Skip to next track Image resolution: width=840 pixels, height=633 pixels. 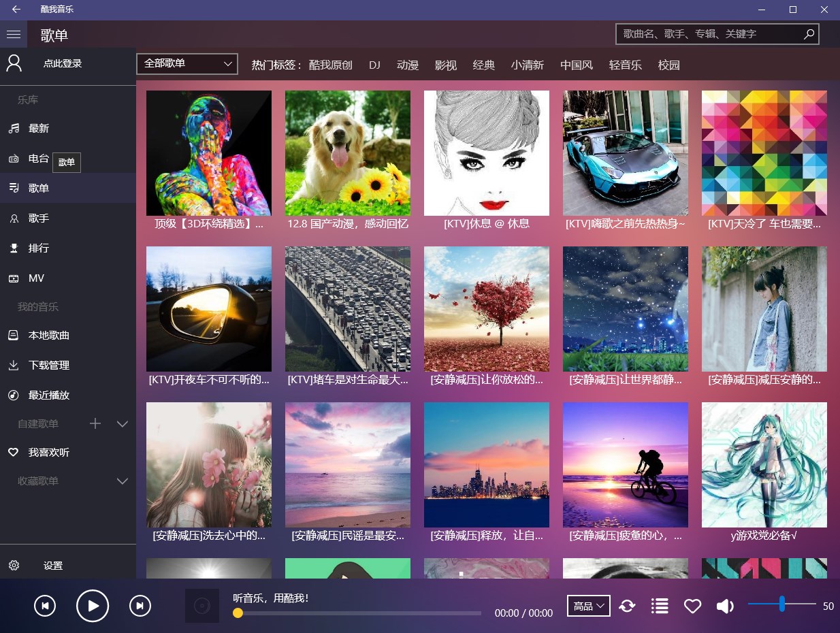[x=140, y=606]
